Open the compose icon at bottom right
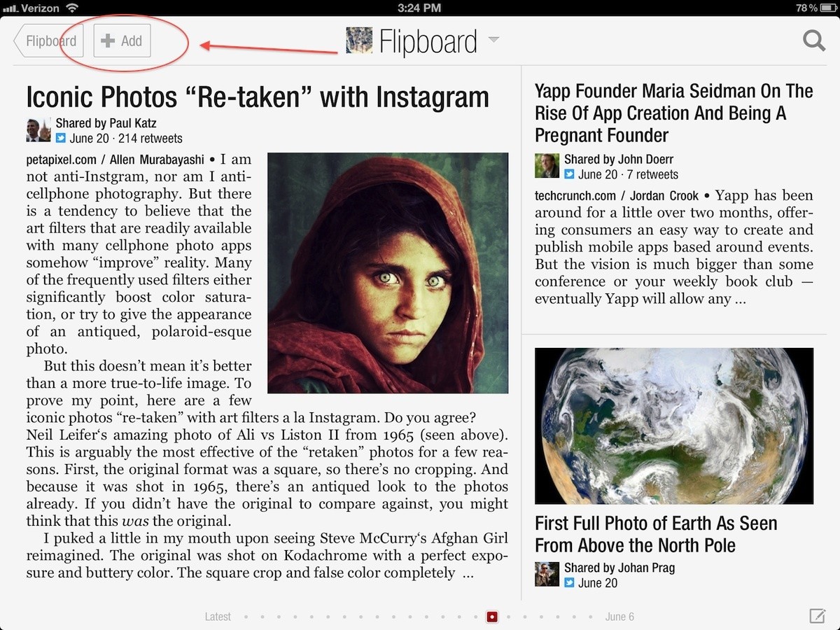Screen dimensions: 840x630 (817, 616)
